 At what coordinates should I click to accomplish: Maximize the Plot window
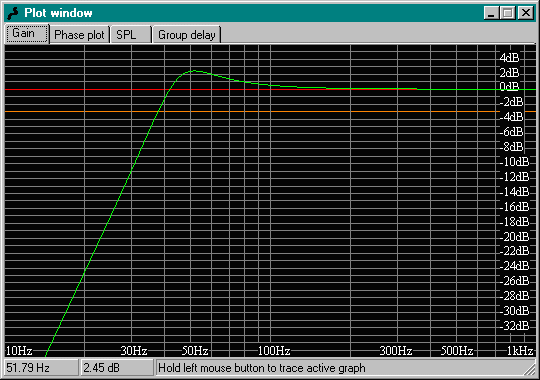[x=507, y=13]
